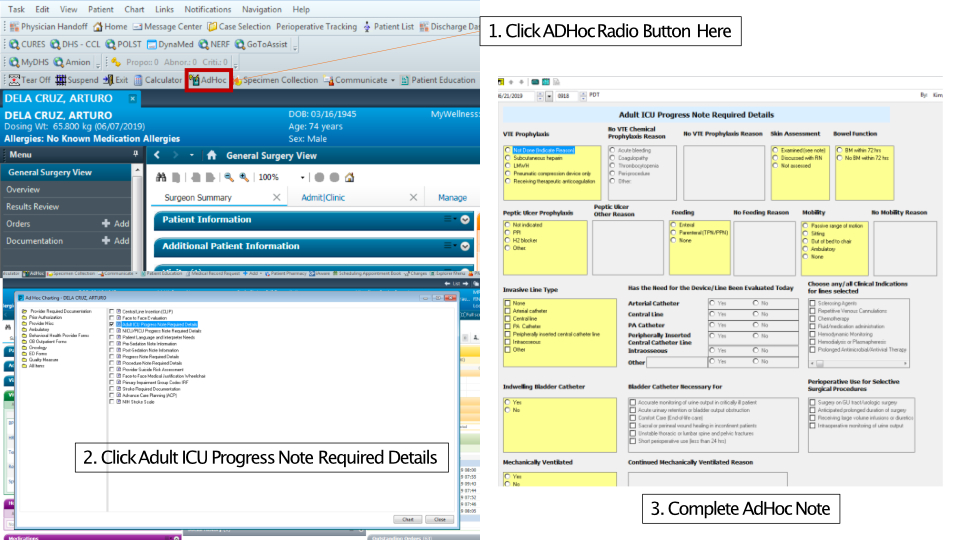Open the Communicate dropdown arrow

(392, 80)
